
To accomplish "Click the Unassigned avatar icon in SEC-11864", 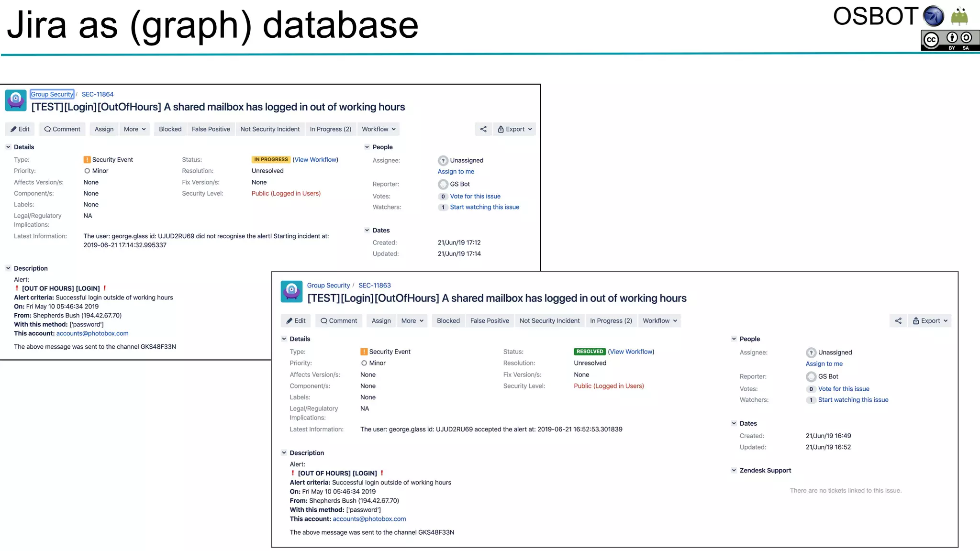I will click(443, 160).
